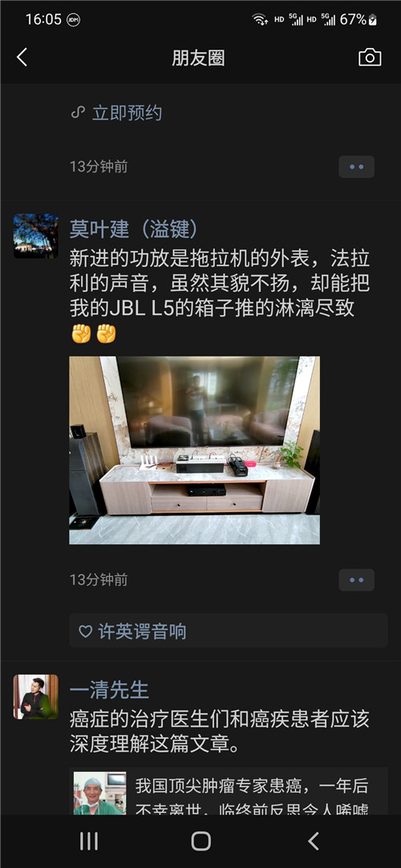401x868 pixels.
Task: Tap 立即预约 link
Action: (x=127, y=113)
